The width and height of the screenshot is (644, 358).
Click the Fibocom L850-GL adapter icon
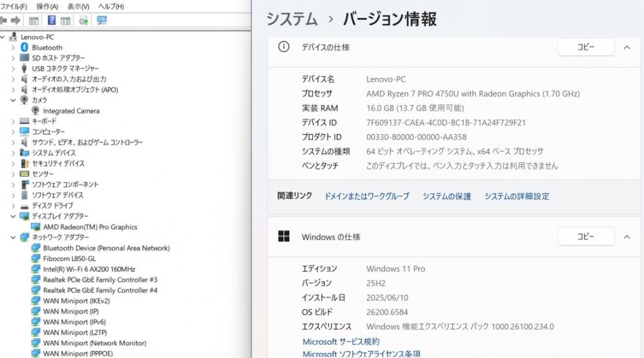click(35, 259)
